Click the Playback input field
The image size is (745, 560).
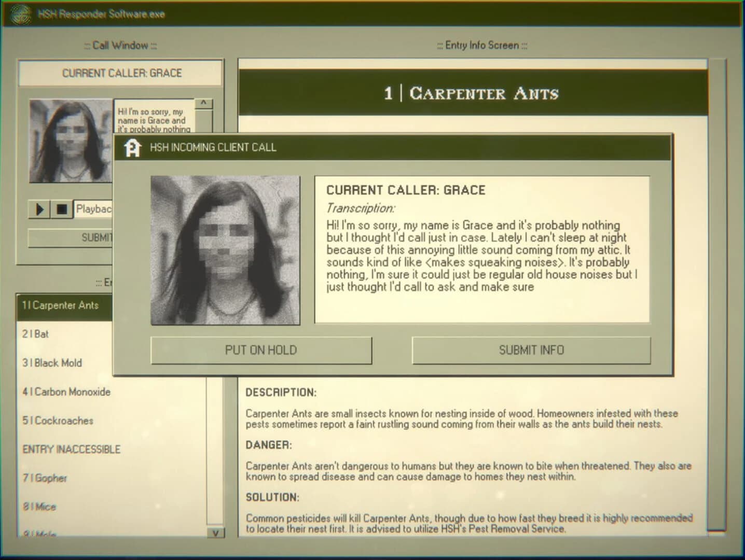coord(94,209)
